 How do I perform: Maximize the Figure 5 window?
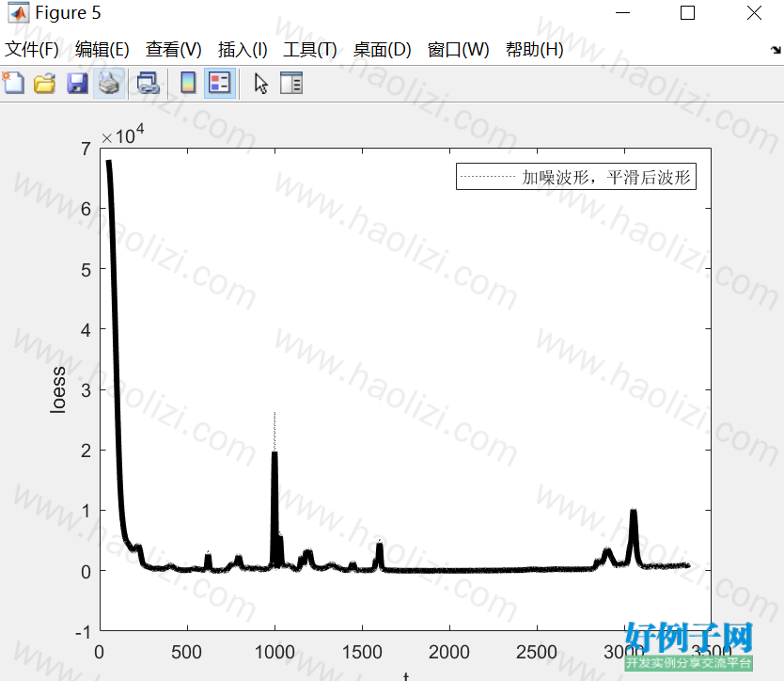click(x=687, y=12)
